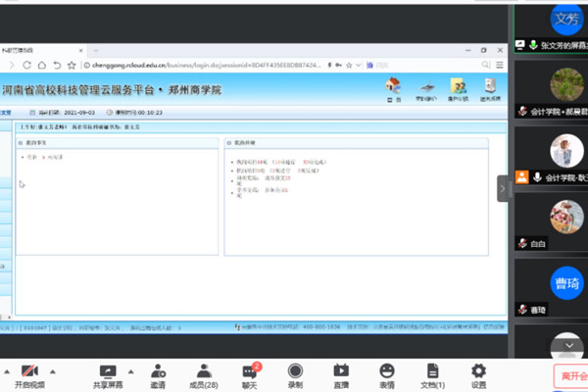Open video options arrow beside 开启视频
This screenshot has height=392, width=588.
click(x=53, y=371)
